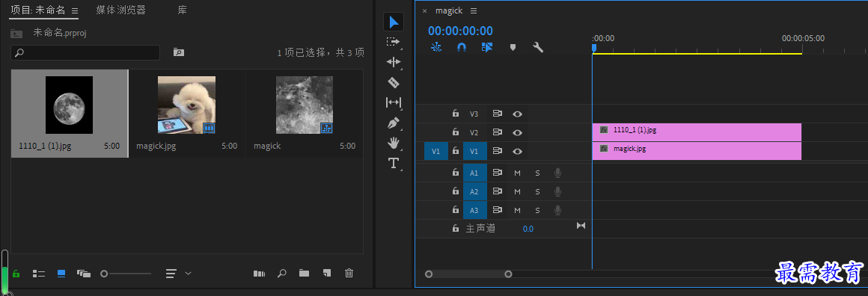Click Automate to Sequence icon
This screenshot has width=868, height=296.
tap(259, 274)
